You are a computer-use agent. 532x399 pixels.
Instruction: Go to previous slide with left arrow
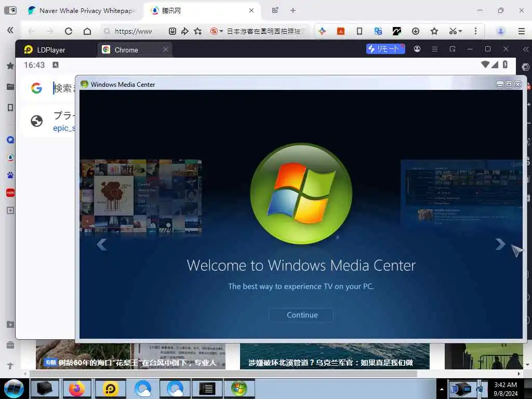101,244
